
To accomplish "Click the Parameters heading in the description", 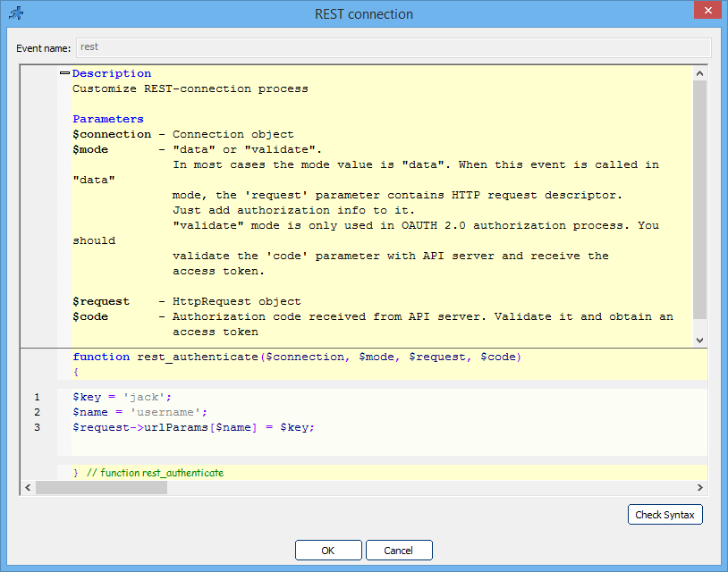I will click(108, 118).
